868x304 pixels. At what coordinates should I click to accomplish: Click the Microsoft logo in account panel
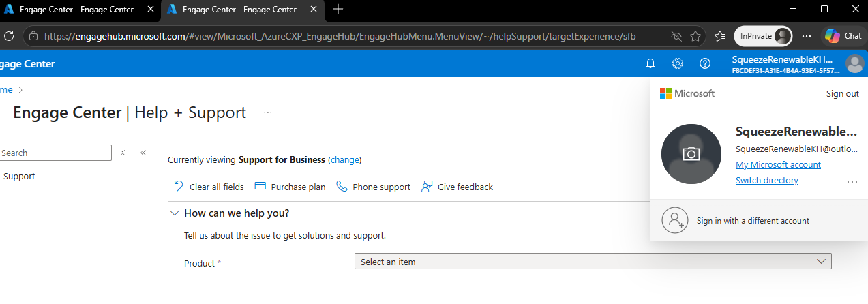(687, 93)
